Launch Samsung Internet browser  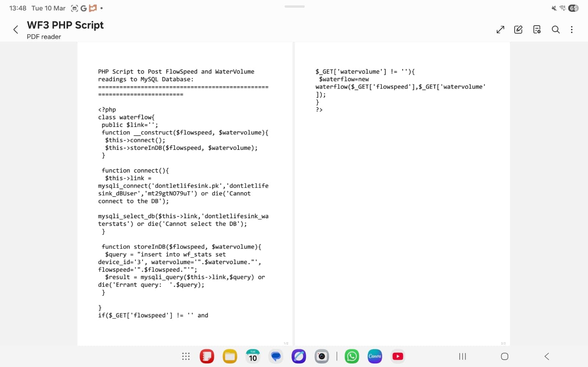click(x=299, y=356)
